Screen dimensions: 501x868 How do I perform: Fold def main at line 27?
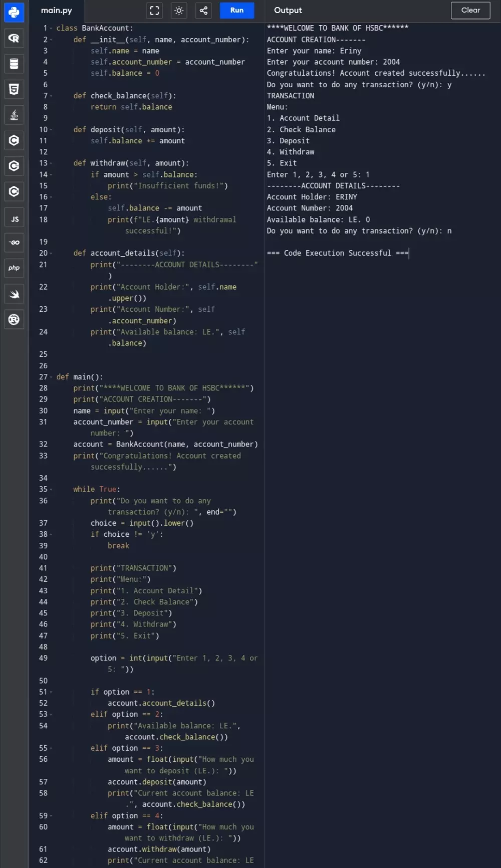click(x=51, y=377)
